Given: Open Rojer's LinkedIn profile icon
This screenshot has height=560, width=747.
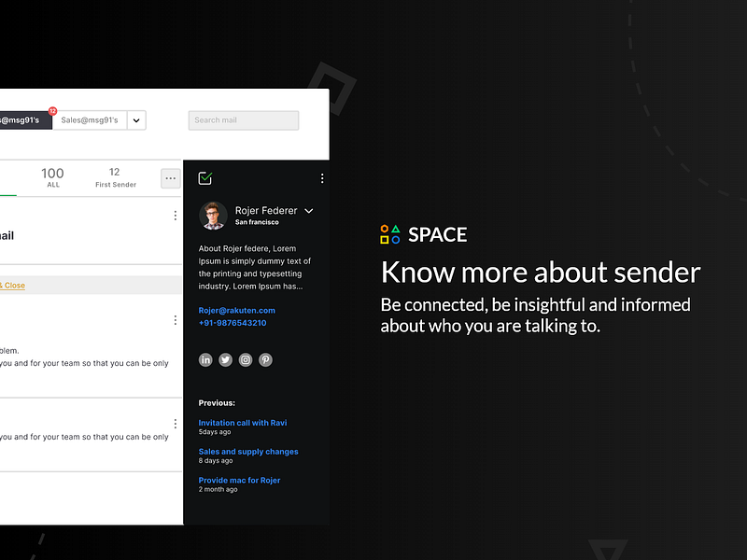Looking at the screenshot, I should point(205,359).
